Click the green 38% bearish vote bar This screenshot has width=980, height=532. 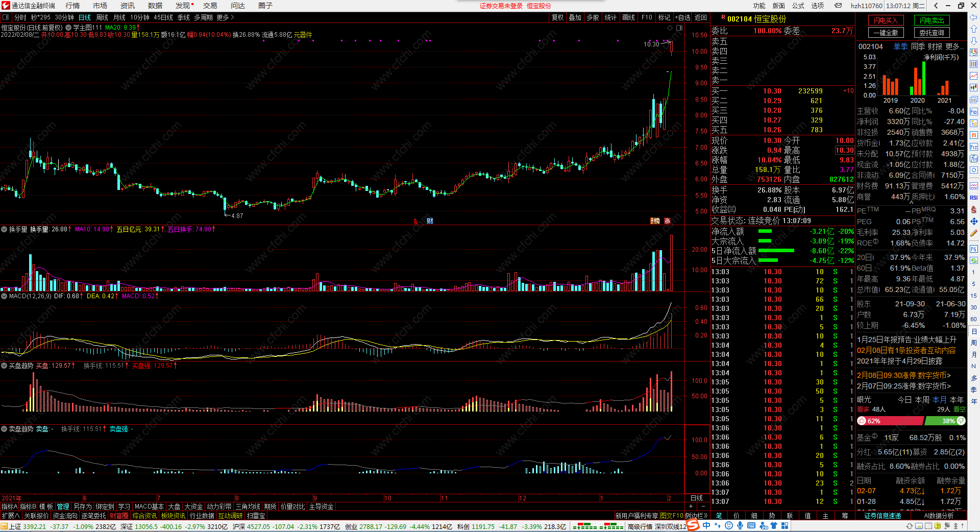pyautogui.click(x=945, y=421)
